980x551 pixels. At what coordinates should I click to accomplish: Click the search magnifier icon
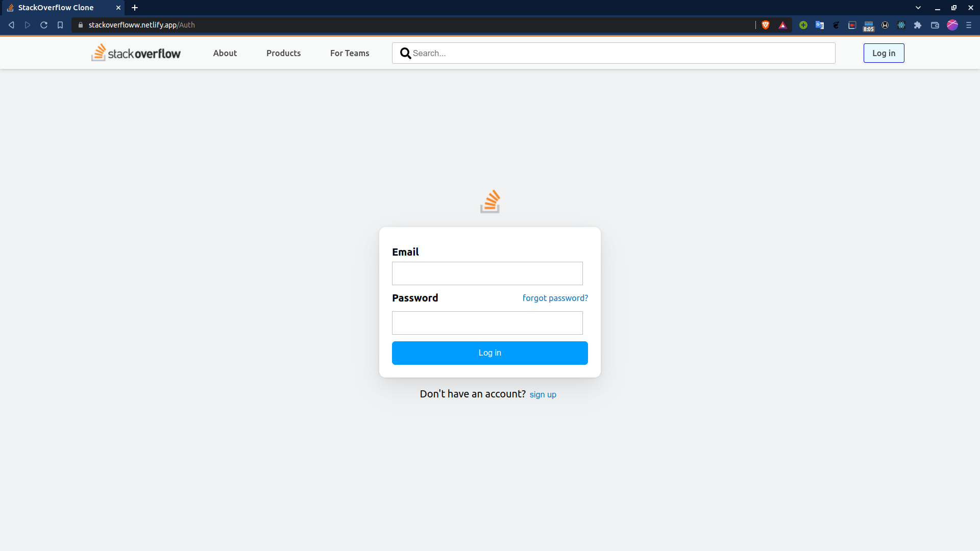(405, 53)
